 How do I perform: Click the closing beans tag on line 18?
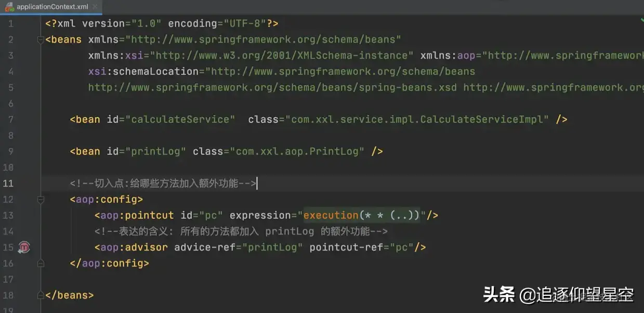(x=70, y=295)
